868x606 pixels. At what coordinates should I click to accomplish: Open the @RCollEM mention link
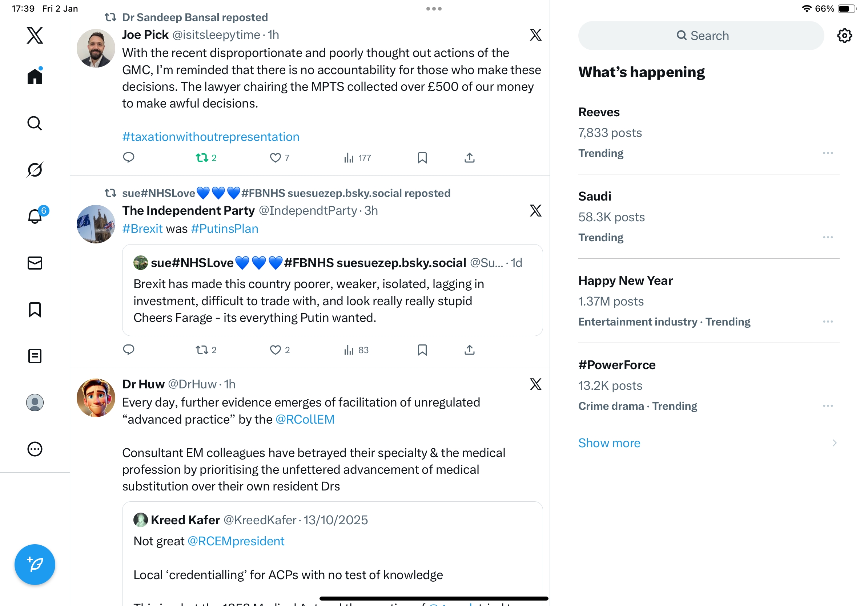(305, 419)
